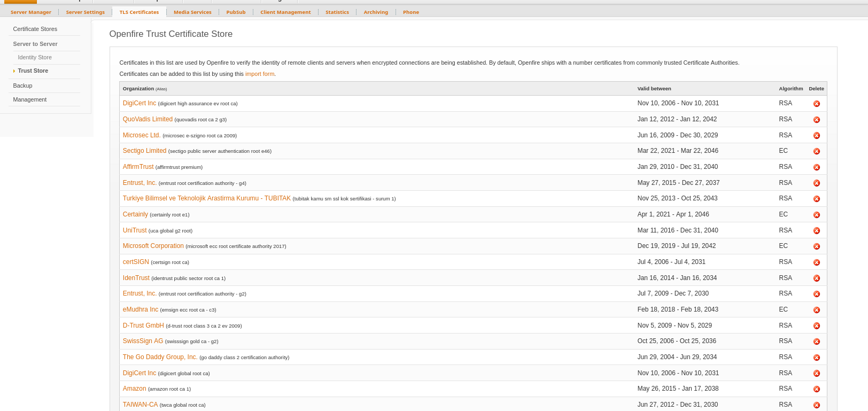Image resolution: width=868 pixels, height=411 pixels.
Task: View the AffirmTrust certificate
Action: click(x=138, y=167)
